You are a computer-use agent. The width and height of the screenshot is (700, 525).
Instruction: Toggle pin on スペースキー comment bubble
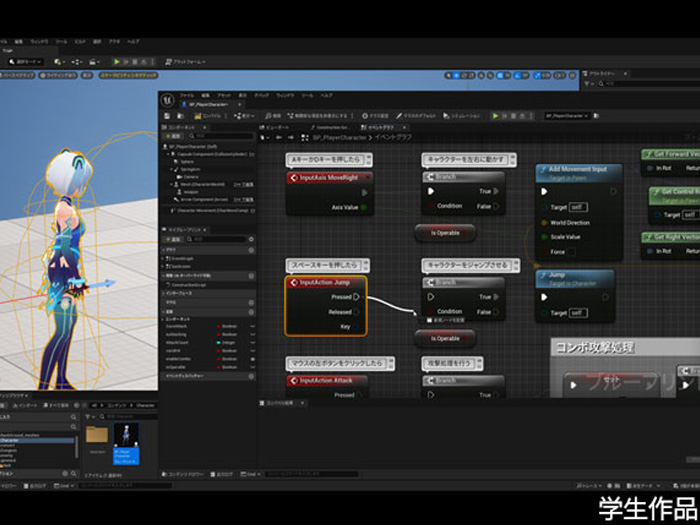click(x=366, y=263)
